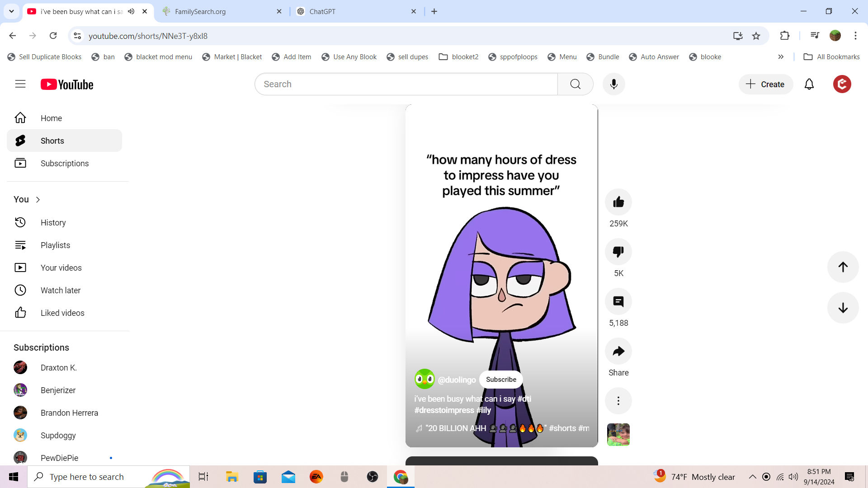Click the voice search microphone
The image size is (868, 488).
[613, 84]
